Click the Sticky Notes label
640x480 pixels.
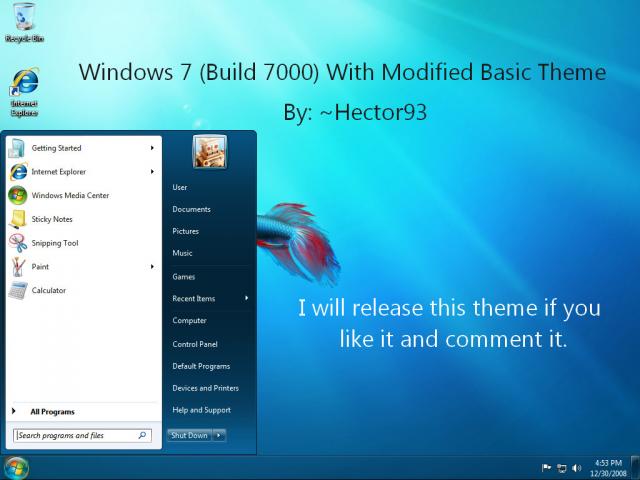52,219
